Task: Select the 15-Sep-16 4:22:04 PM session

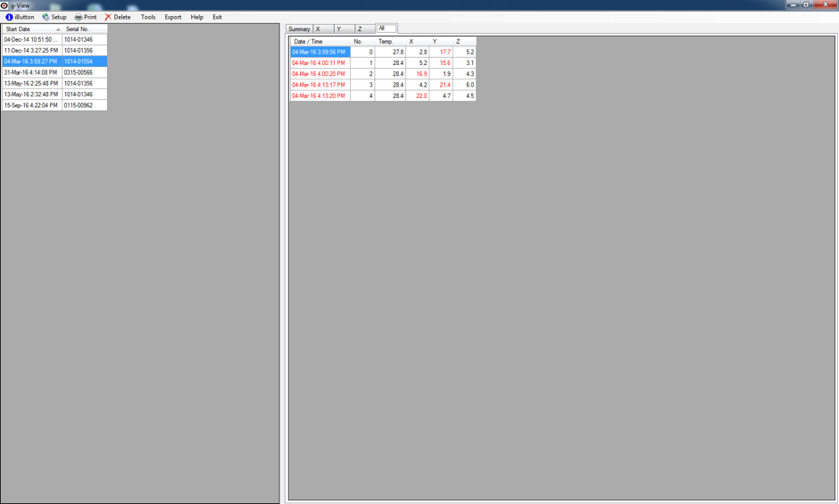Action: tap(31, 105)
